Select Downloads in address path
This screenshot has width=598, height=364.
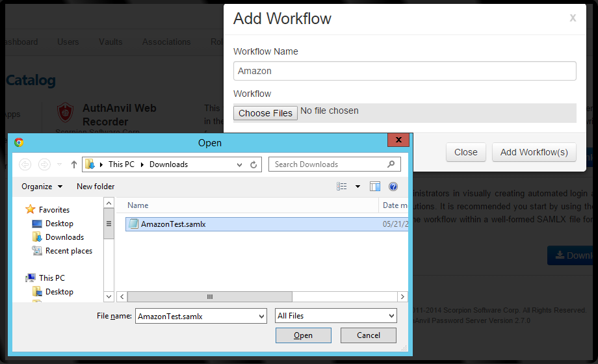point(168,164)
